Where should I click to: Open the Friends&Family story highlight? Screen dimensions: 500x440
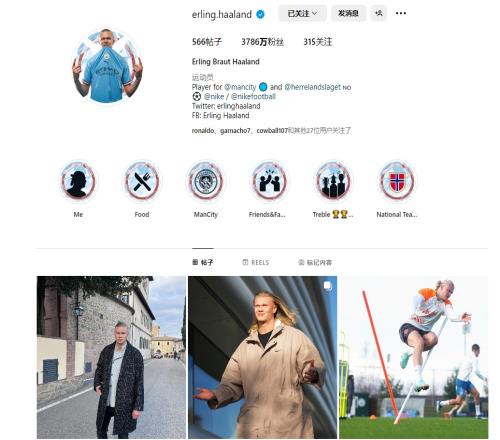click(x=269, y=181)
